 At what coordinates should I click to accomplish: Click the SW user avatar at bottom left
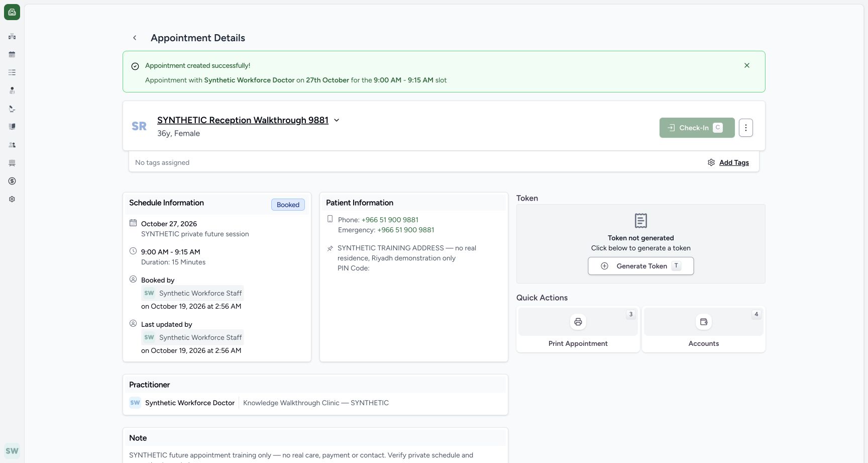coord(12,451)
